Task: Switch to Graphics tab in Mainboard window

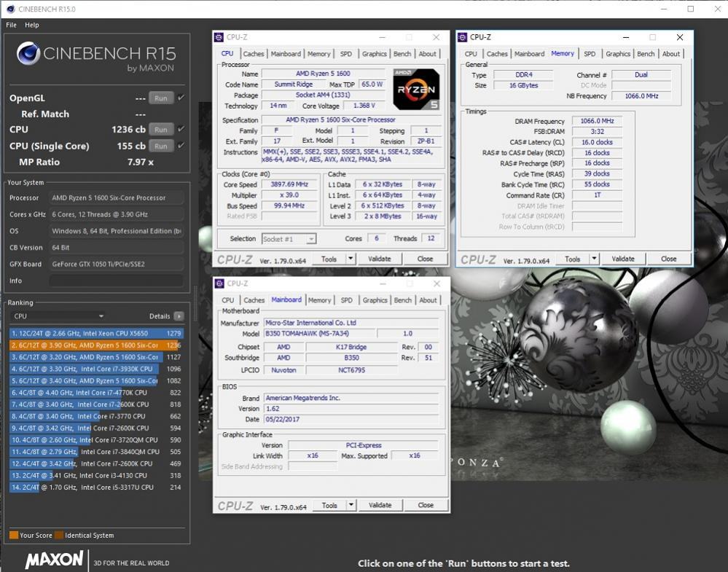Action: (x=375, y=300)
